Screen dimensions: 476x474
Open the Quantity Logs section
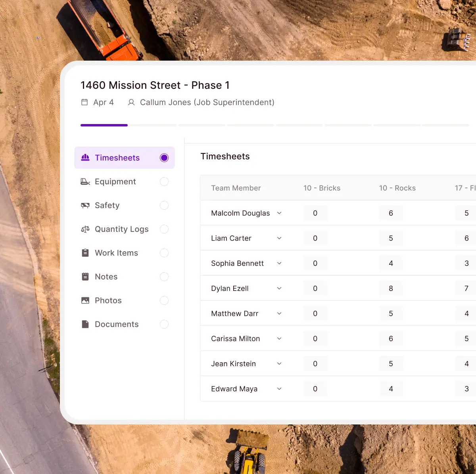point(125,229)
